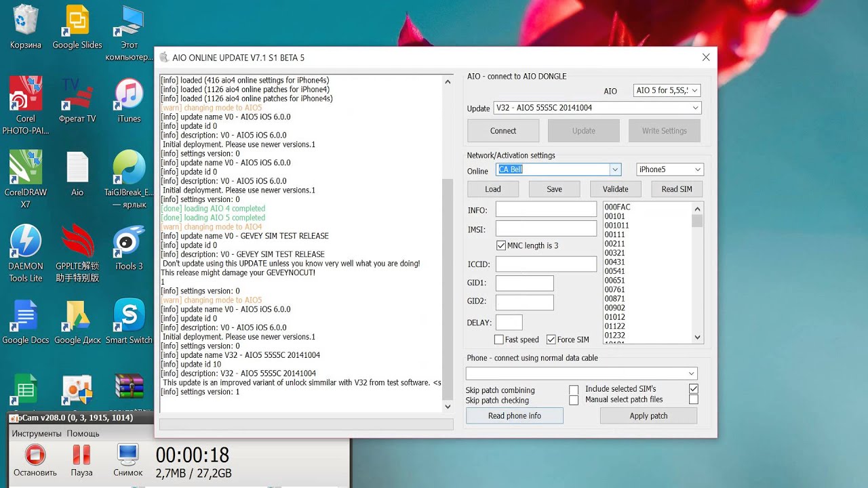Click the log scrollbar up arrow
The image size is (868, 488).
coord(448,81)
